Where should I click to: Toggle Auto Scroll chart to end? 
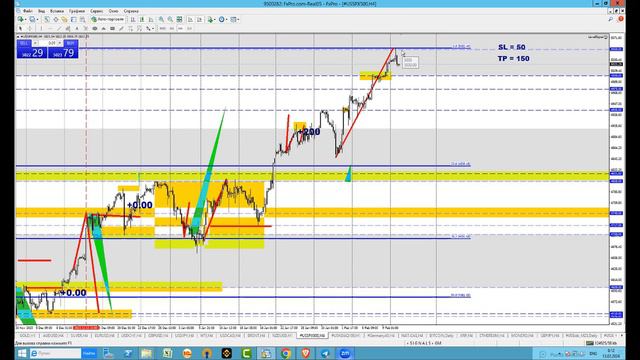(x=190, y=19)
